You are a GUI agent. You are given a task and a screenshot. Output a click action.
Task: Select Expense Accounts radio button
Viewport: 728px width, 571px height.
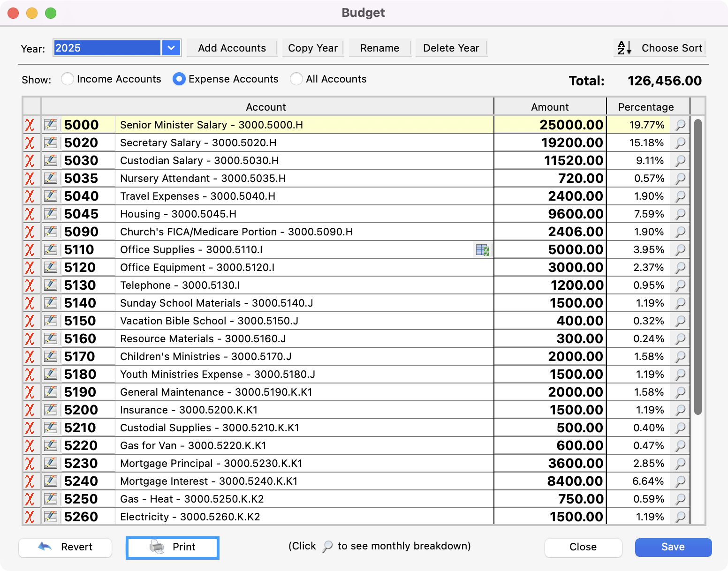click(x=179, y=79)
